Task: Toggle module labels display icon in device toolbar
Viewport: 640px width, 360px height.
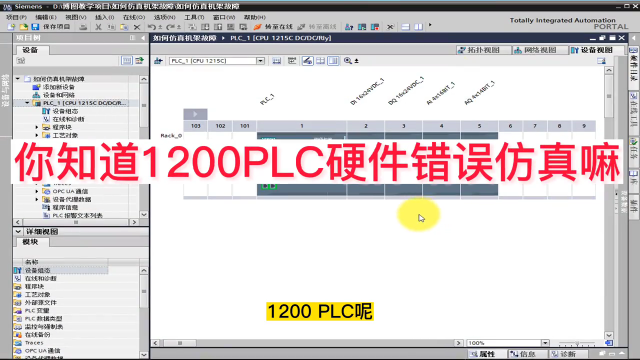Action: [x=308, y=61]
